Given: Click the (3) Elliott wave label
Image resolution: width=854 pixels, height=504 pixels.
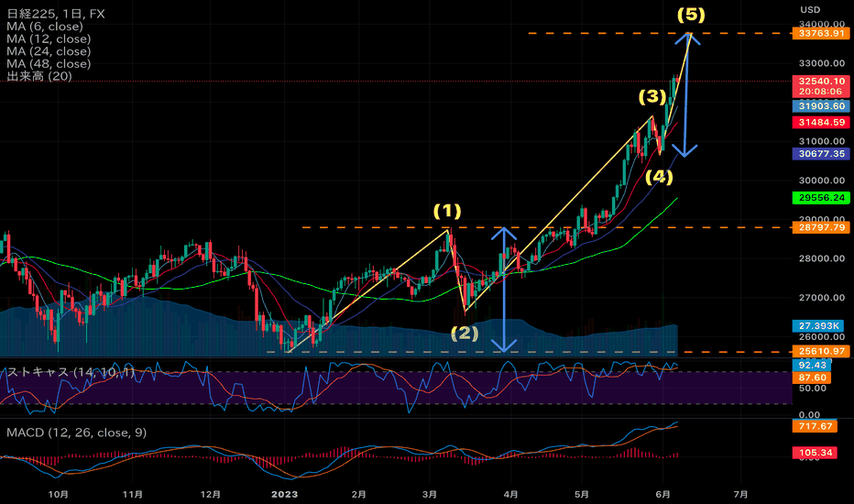Looking at the screenshot, I should [x=652, y=96].
